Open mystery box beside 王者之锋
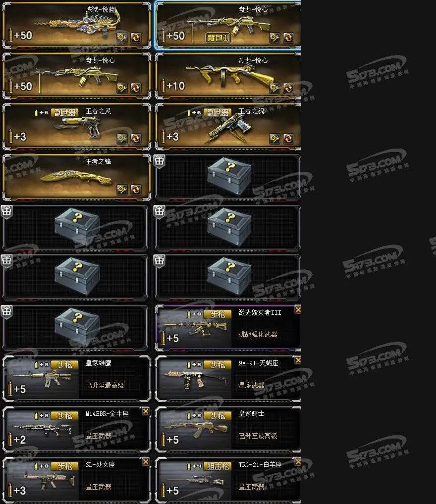Viewport: 436px width, 504px height. 228,177
